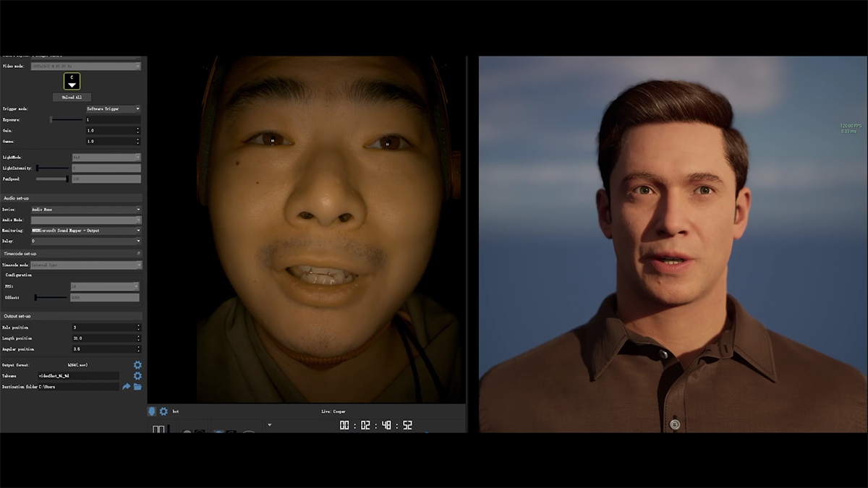Click the Takename text field
The width and height of the screenshot is (868, 488).
click(78, 376)
